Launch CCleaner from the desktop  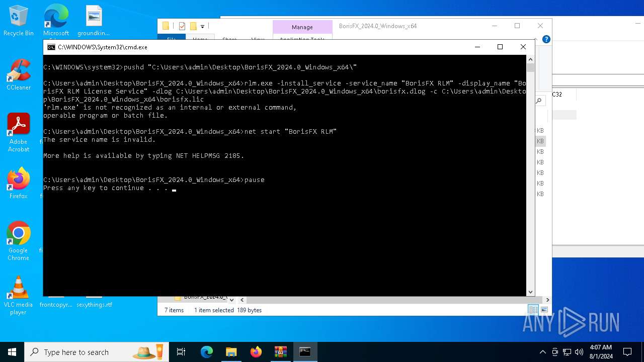(19, 75)
